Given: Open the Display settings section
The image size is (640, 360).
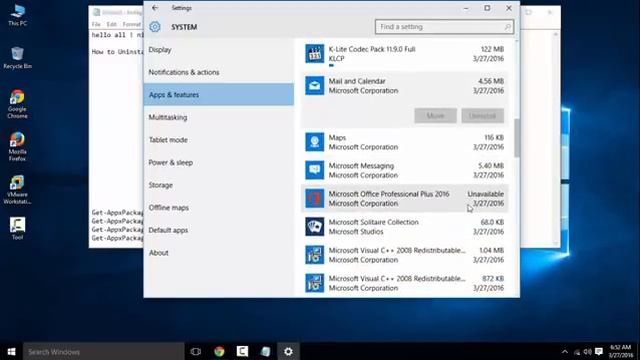Looking at the screenshot, I should (x=219, y=50).
